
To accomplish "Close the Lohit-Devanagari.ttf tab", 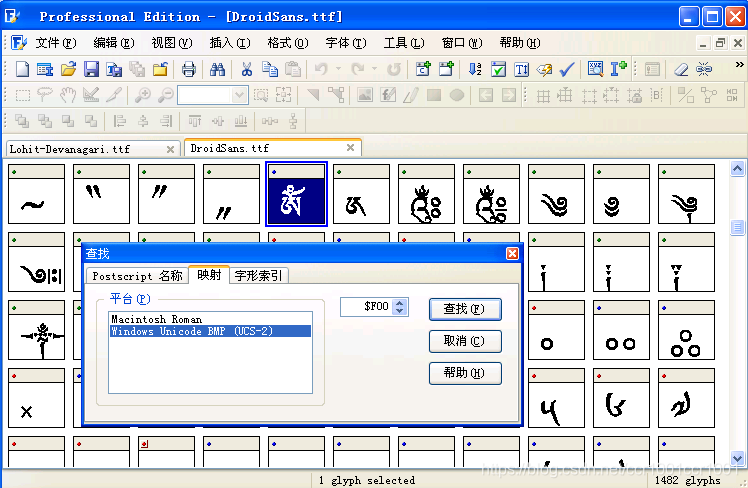I will pyautogui.click(x=170, y=149).
